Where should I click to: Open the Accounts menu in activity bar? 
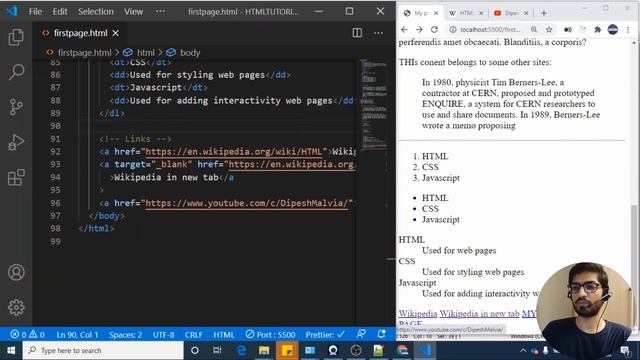pyautogui.click(x=16, y=272)
